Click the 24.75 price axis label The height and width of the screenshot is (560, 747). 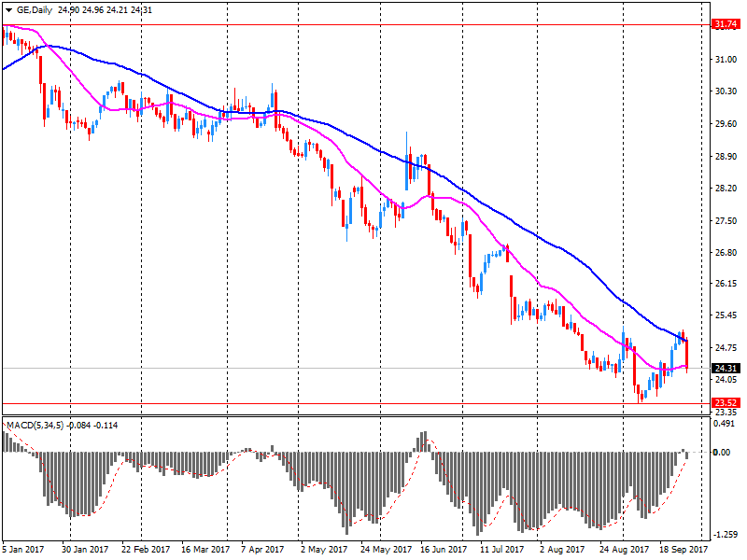(x=726, y=347)
